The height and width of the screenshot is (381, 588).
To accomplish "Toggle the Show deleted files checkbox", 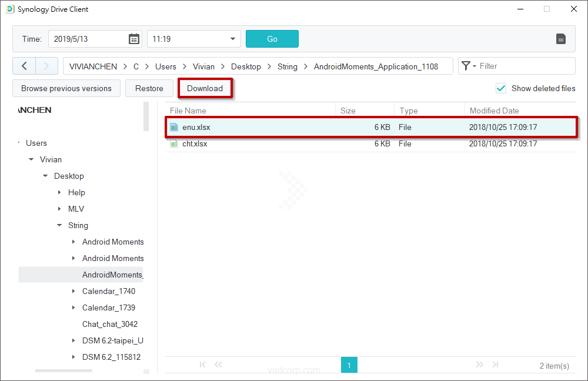I will 501,88.
